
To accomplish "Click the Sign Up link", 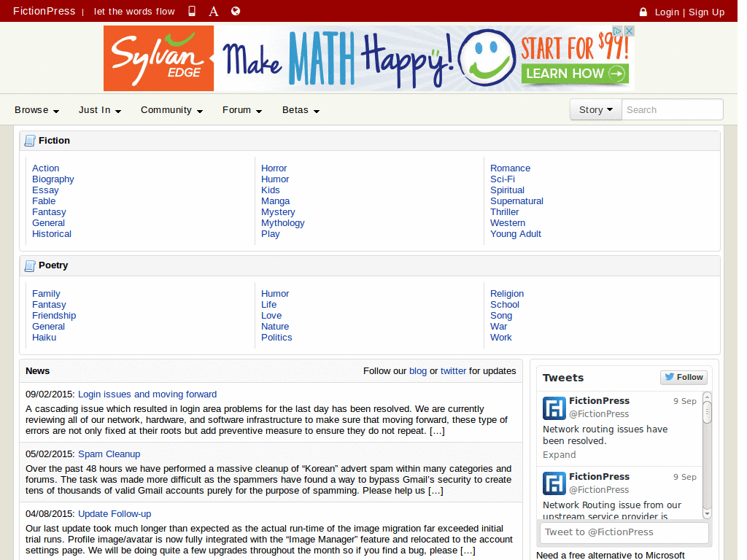I will [706, 12].
